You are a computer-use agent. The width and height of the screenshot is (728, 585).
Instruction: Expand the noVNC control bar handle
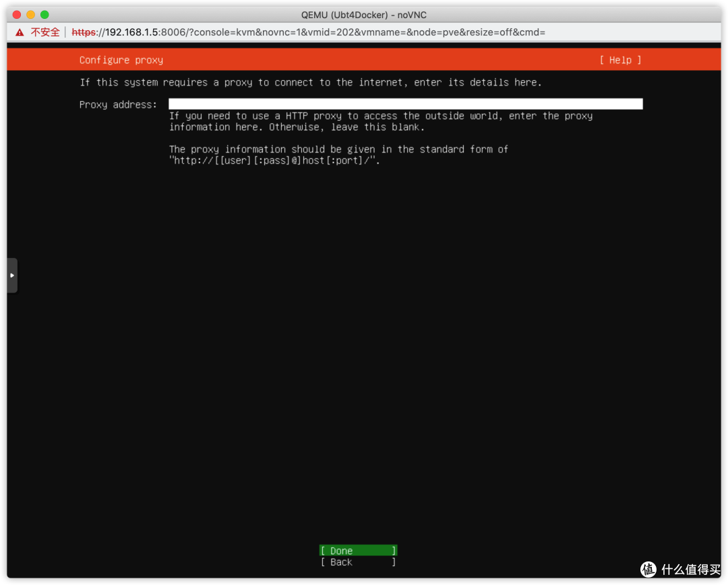click(x=12, y=275)
